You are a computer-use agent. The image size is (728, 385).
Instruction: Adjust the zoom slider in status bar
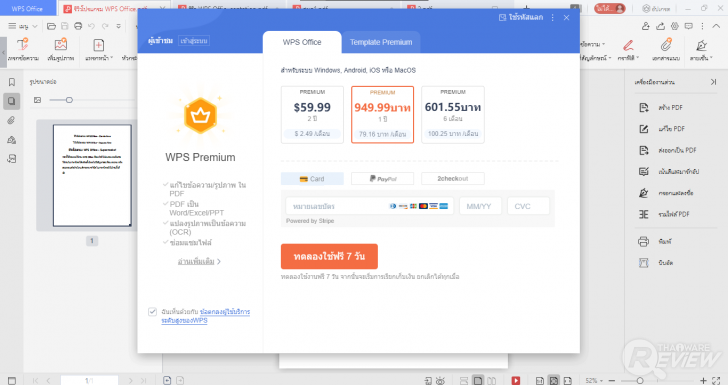point(640,380)
